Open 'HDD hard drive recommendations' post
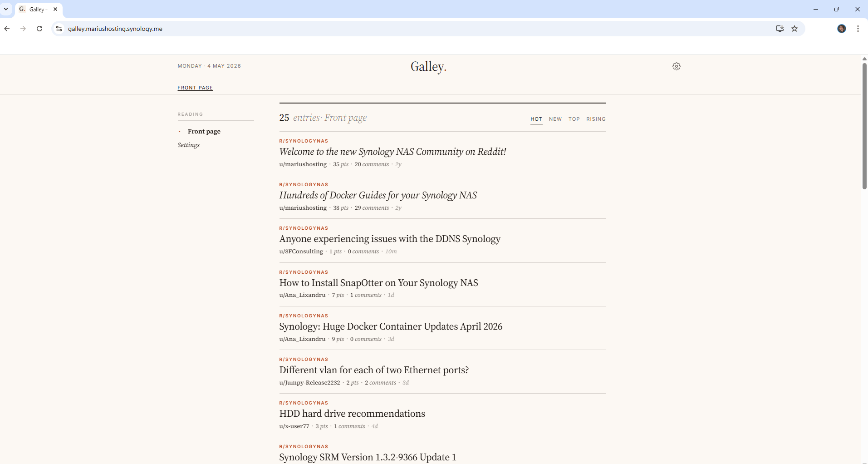Image resolution: width=868 pixels, height=464 pixels. (352, 414)
